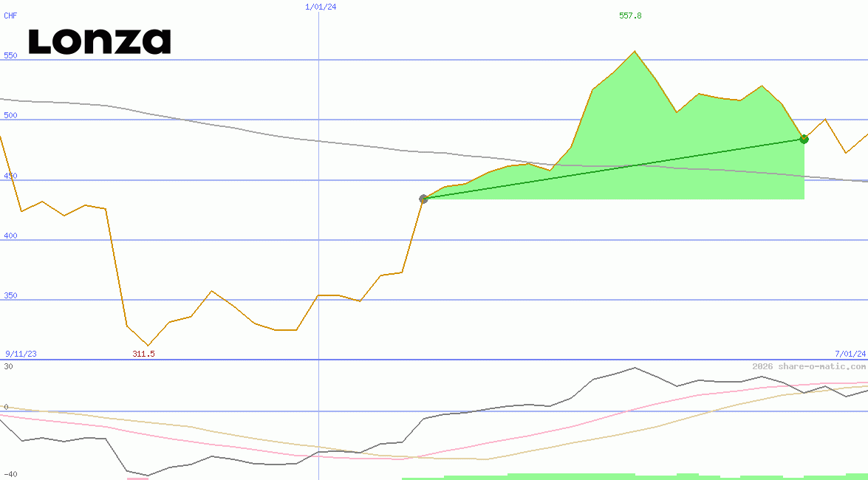Click the Lonza logo
Image resolution: width=868 pixels, height=480 pixels.
point(100,42)
